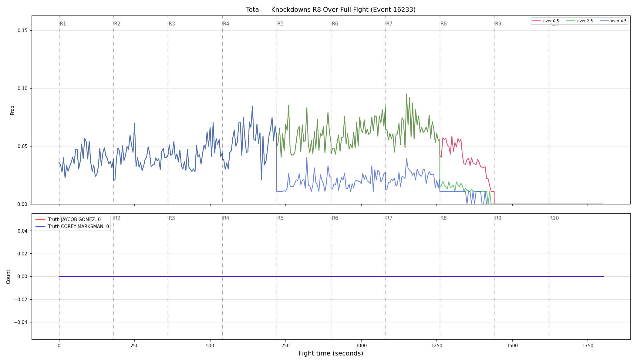This screenshot has height=364, width=637.
Task: Click the 'Fight time (seconds)' axis label
Action: pyautogui.click(x=331, y=353)
